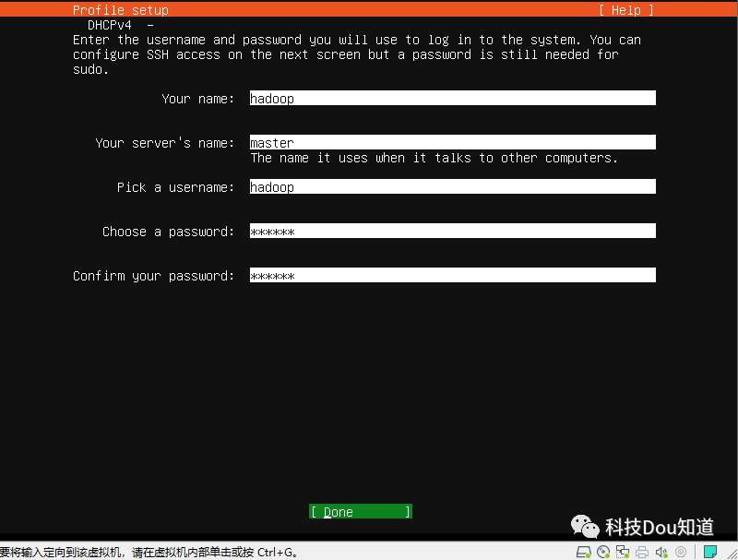Image resolution: width=738 pixels, height=560 pixels.
Task: Click the 'Pick a username:' label
Action: 175,187
